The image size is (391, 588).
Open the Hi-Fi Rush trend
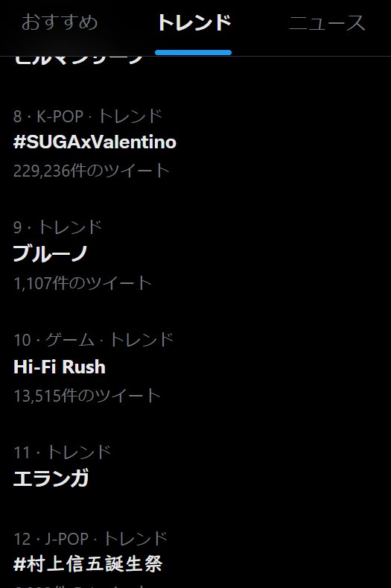[x=60, y=367]
